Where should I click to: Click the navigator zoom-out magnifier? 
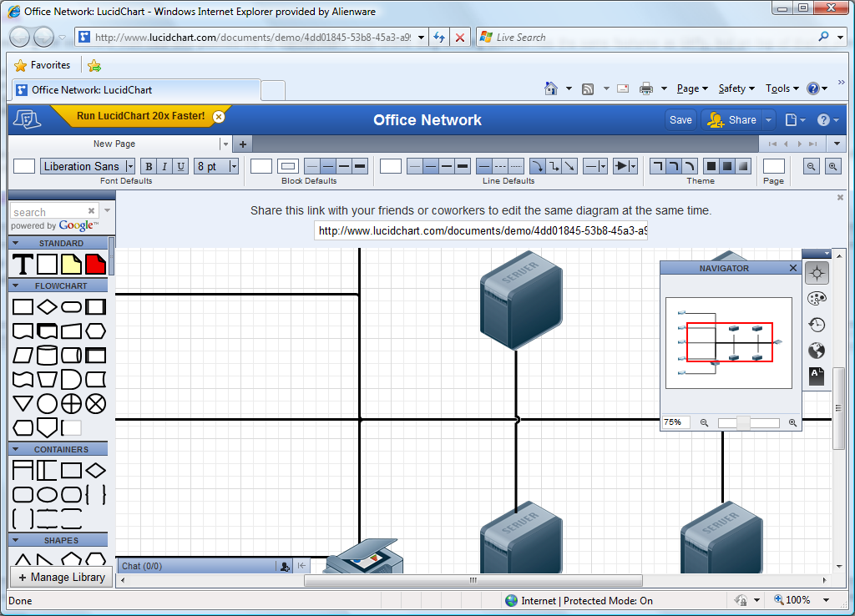(x=704, y=422)
